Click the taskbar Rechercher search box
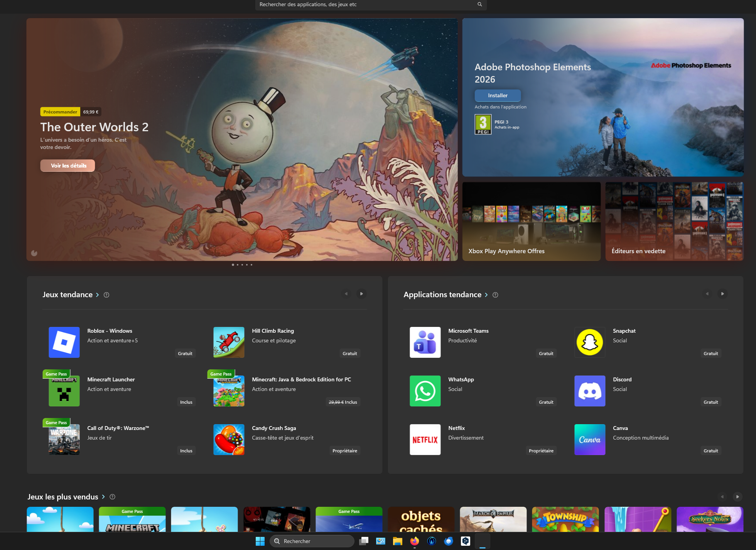This screenshot has width=756, height=550. tap(312, 541)
